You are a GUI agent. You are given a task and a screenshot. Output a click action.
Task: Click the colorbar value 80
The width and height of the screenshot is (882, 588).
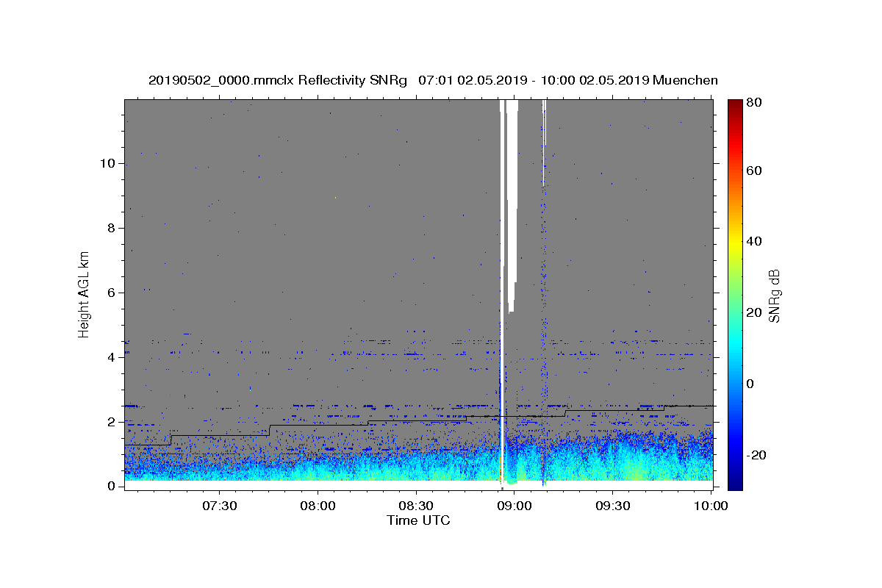point(754,103)
